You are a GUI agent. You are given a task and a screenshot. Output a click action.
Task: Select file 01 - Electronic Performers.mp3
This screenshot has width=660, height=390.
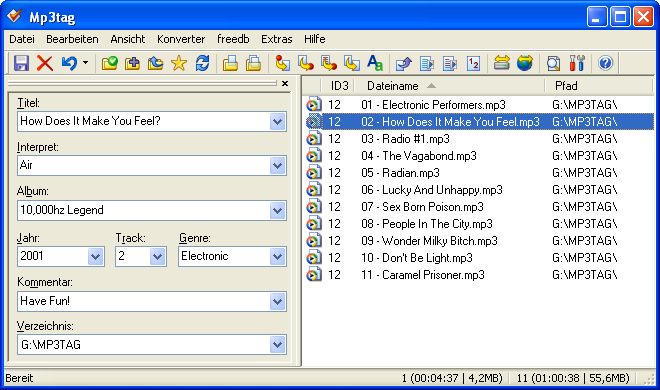(x=479, y=105)
